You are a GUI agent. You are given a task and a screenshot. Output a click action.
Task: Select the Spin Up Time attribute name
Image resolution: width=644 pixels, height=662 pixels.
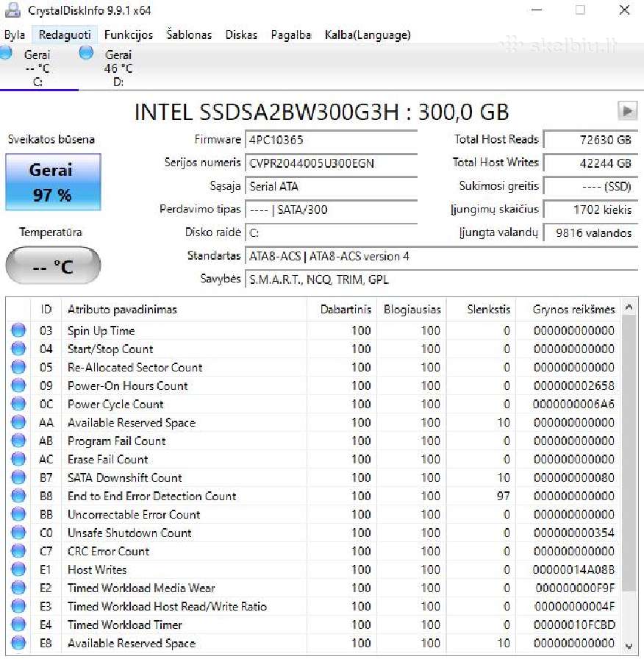pos(101,330)
